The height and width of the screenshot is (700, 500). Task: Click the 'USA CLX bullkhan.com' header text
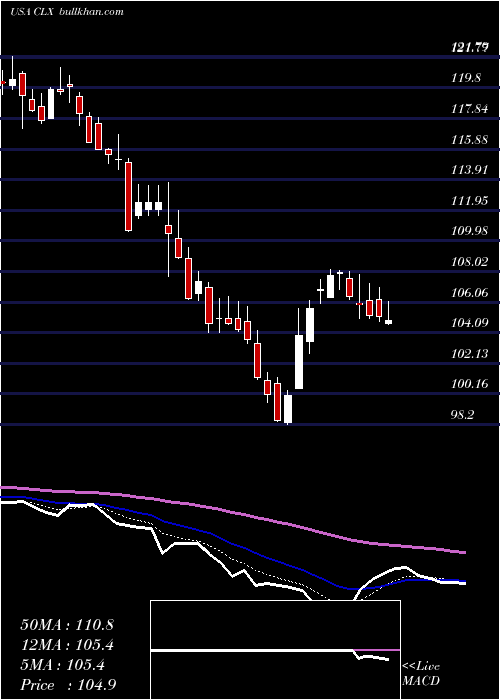coord(67,12)
